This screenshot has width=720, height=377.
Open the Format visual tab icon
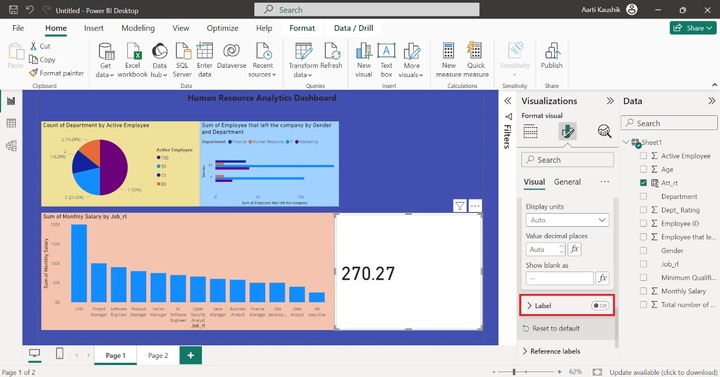pyautogui.click(x=568, y=131)
